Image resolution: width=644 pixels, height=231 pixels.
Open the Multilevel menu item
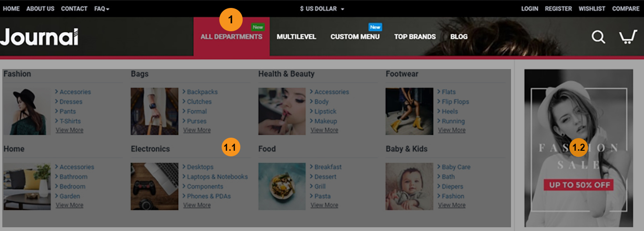[296, 36]
